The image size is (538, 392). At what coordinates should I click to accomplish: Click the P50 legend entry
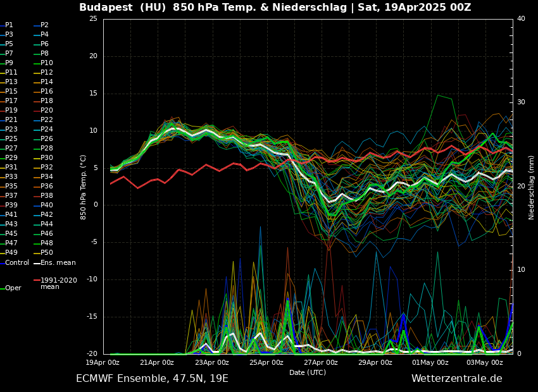coord(47,253)
